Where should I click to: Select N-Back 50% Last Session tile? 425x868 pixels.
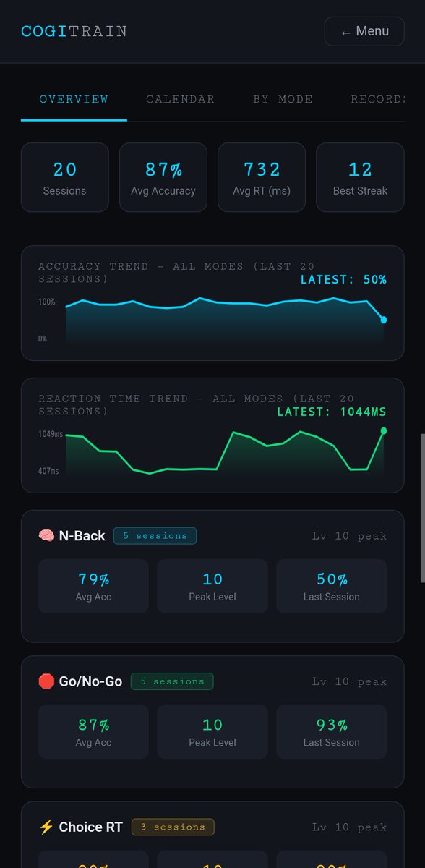point(332,587)
